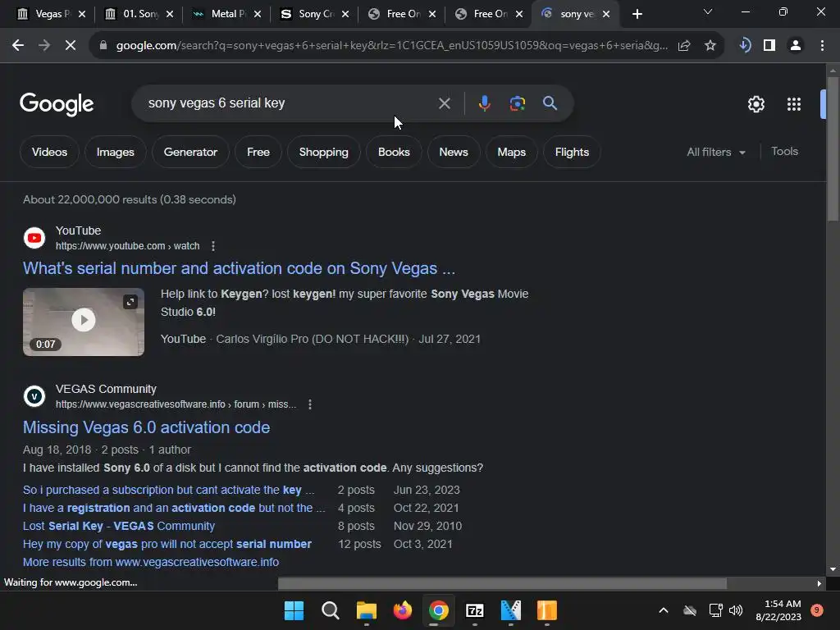Bookmark this page with star icon
This screenshot has width=840, height=630.
click(x=710, y=46)
